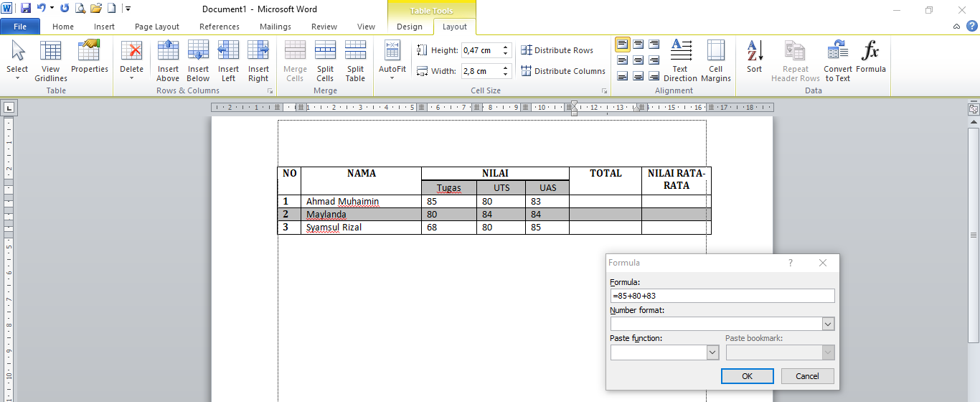
Task: Switch to the Insert tab
Action: click(104, 27)
